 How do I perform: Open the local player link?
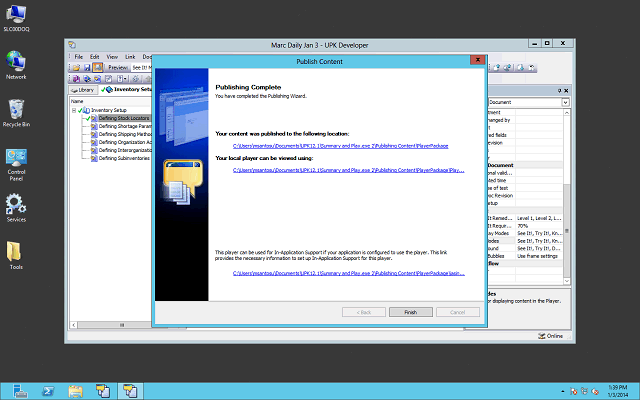[348, 170]
